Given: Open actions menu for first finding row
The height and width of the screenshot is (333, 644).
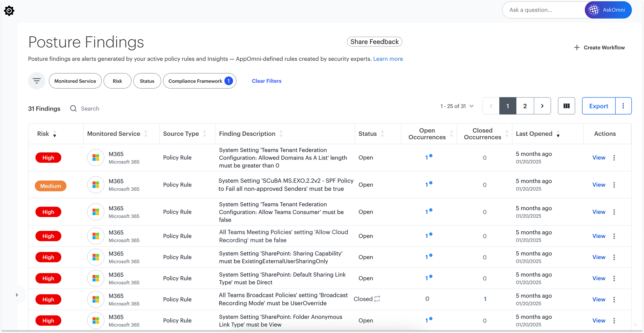Looking at the screenshot, I should point(614,158).
